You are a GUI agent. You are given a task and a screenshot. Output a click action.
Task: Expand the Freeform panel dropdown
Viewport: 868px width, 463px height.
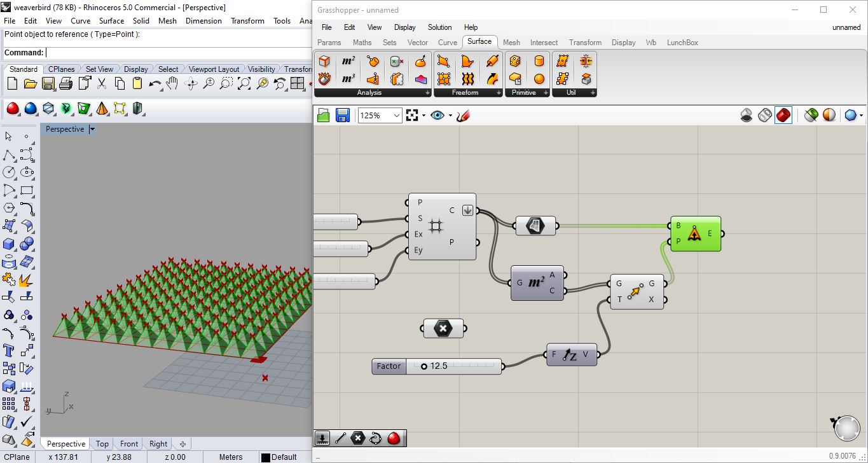pyautogui.click(x=497, y=93)
